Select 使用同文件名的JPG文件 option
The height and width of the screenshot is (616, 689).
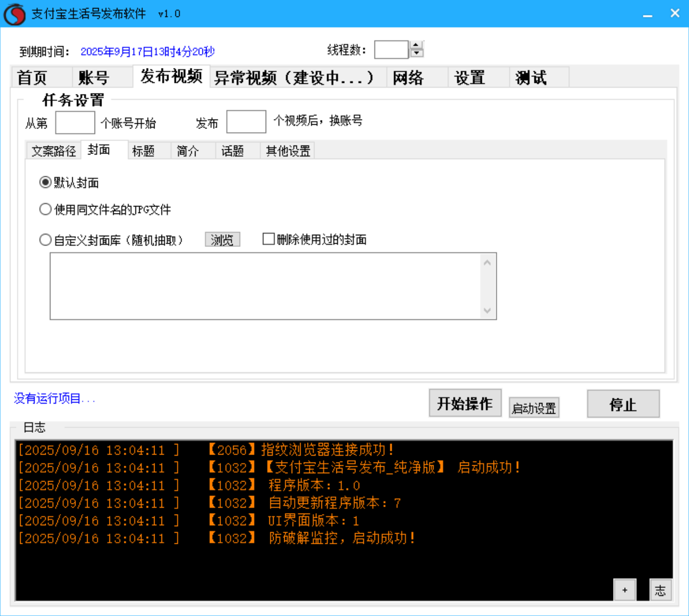pyautogui.click(x=45, y=209)
